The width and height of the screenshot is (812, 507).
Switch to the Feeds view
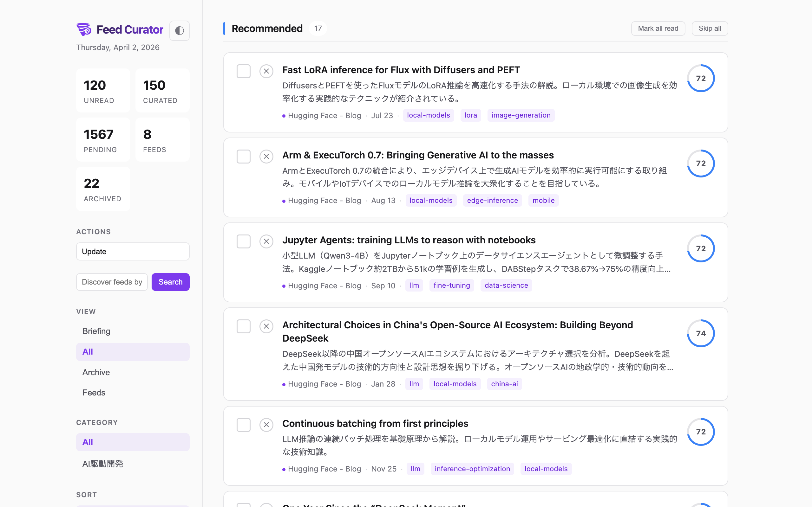(x=94, y=392)
